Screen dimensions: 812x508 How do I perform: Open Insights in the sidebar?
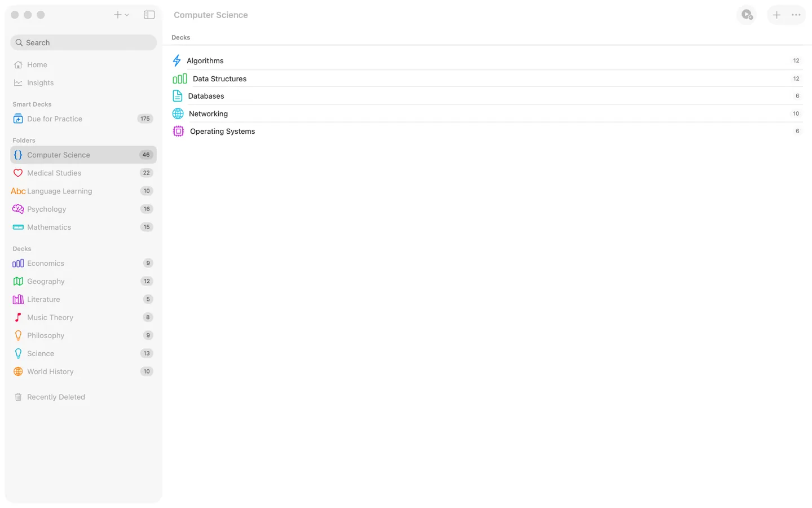point(83,82)
